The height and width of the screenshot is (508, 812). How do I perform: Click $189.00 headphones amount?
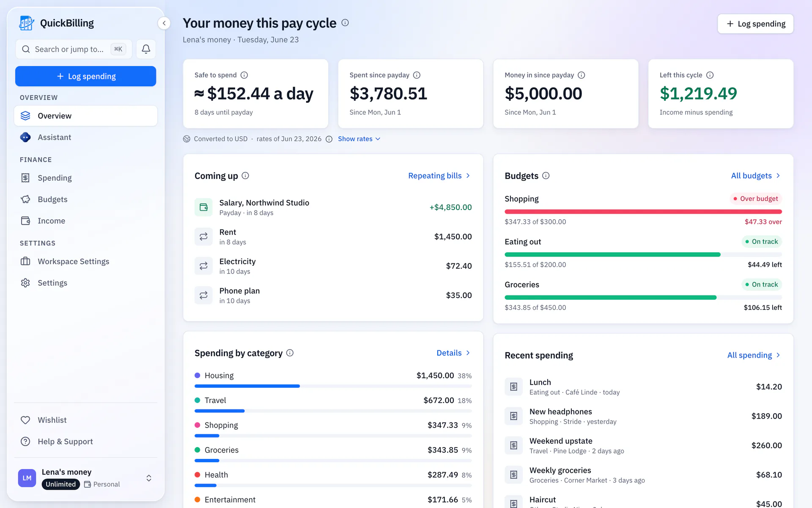(766, 416)
